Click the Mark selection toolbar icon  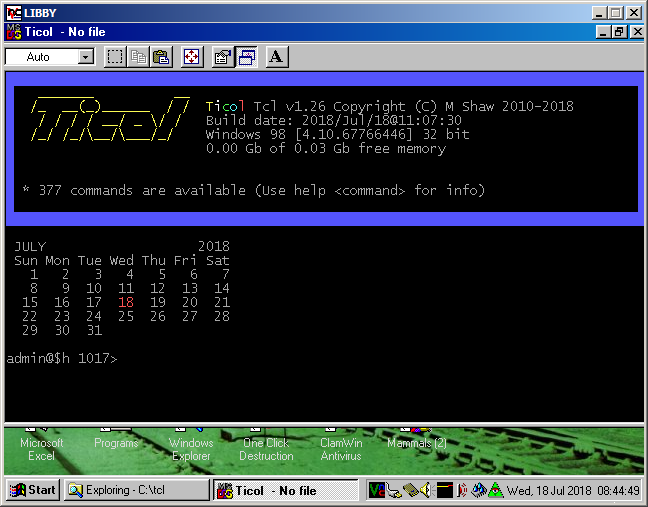click(x=114, y=57)
